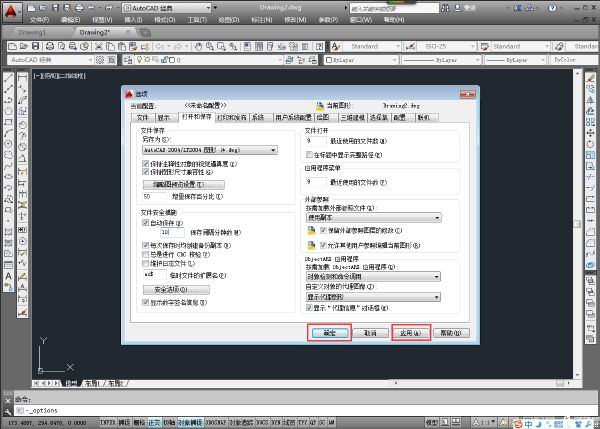600x429 pixels.
Task: Enable 在标题中显示完整路径 checkbox
Action: [x=309, y=155]
